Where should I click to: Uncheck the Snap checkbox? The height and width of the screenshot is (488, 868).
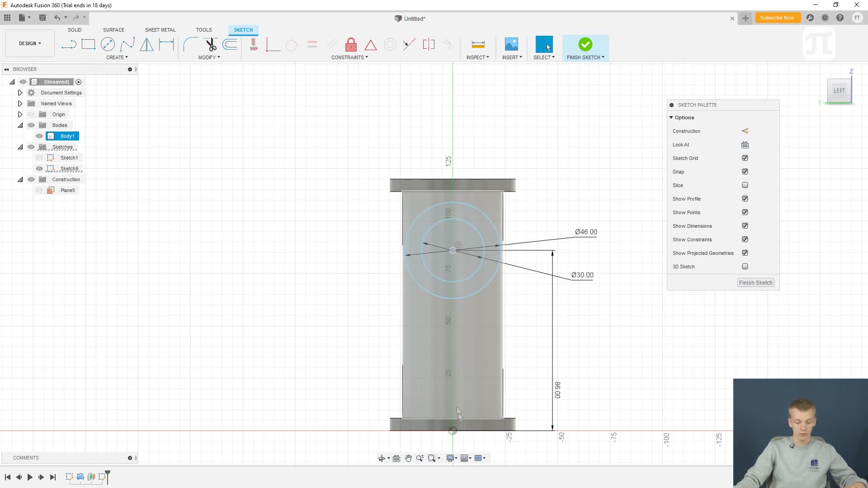(745, 172)
